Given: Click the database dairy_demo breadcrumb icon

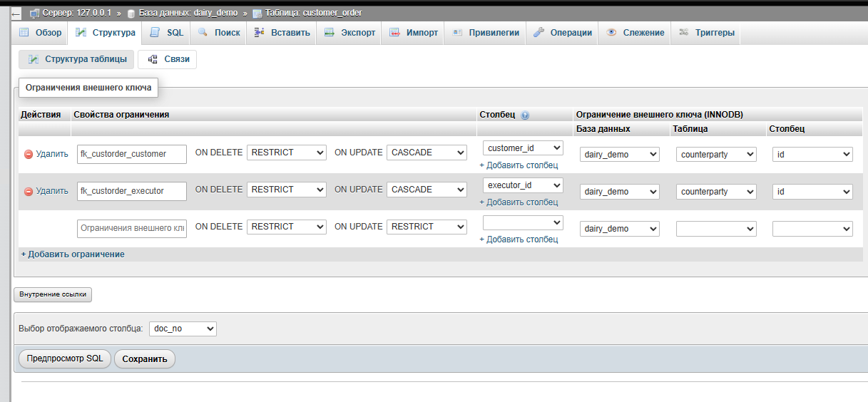Looking at the screenshot, I should pos(132,14).
